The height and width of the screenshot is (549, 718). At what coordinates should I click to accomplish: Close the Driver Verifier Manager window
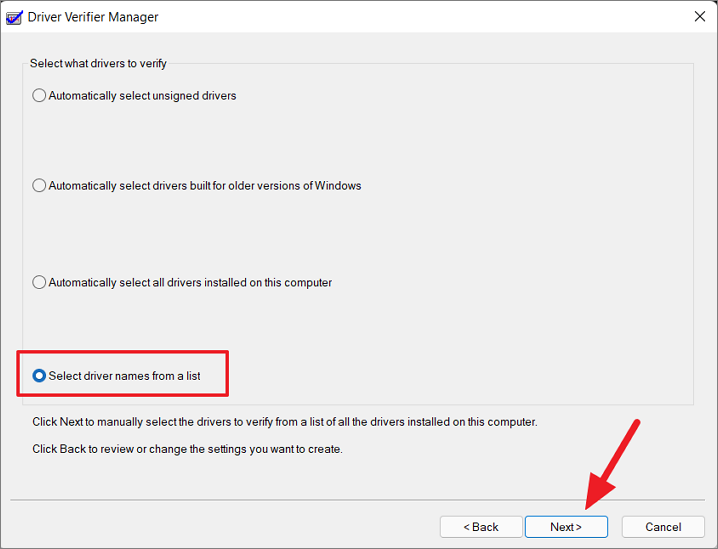pyautogui.click(x=699, y=16)
